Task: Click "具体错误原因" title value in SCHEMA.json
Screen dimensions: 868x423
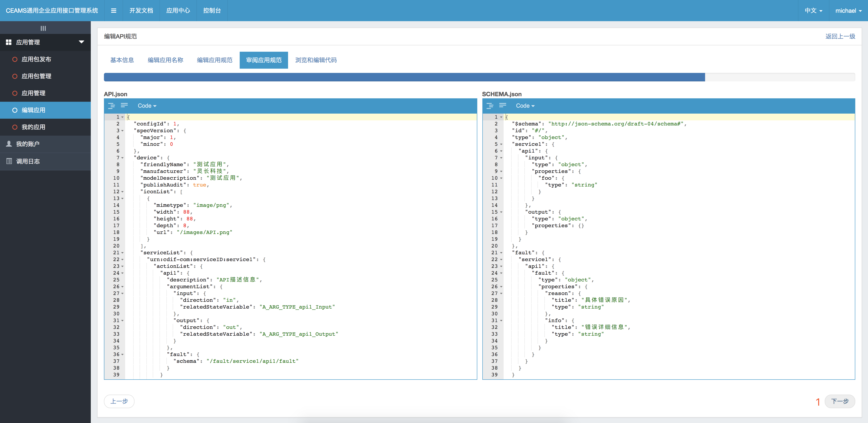Action: [604, 300]
